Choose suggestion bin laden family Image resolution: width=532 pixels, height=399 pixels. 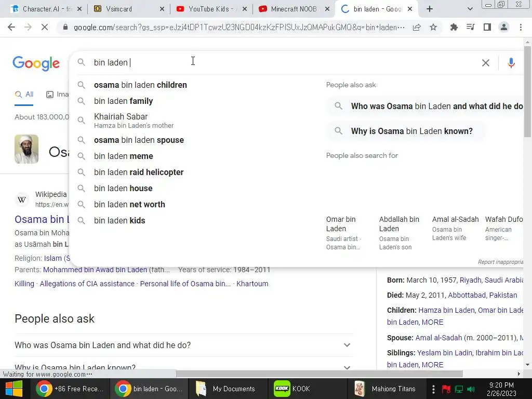coord(123,101)
